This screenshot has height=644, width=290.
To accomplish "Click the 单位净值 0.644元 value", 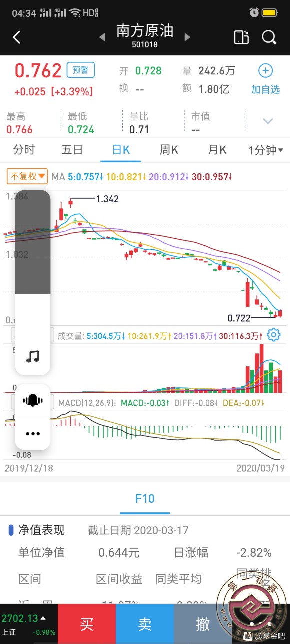I will [119, 553].
